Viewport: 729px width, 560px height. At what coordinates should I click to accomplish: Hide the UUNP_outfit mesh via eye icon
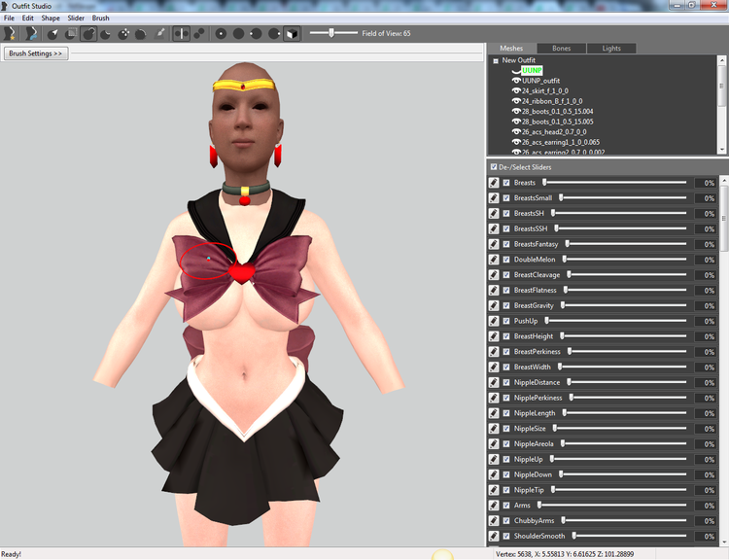[516, 81]
